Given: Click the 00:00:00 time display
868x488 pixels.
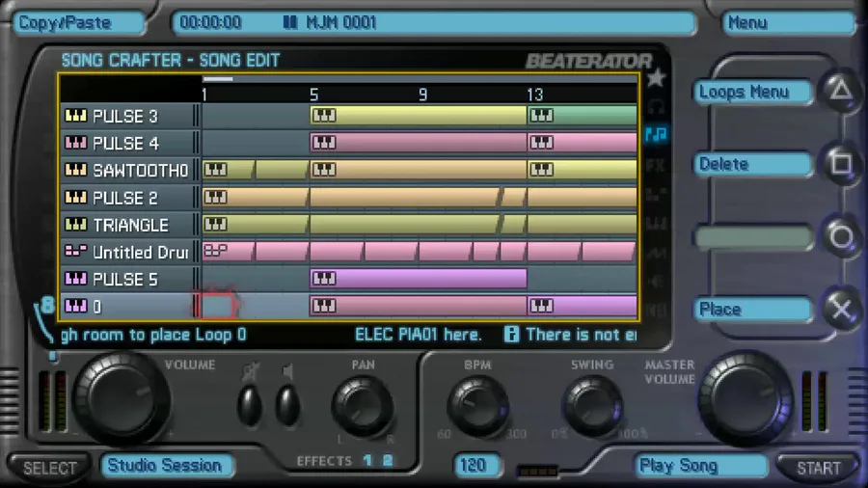Looking at the screenshot, I should (210, 23).
